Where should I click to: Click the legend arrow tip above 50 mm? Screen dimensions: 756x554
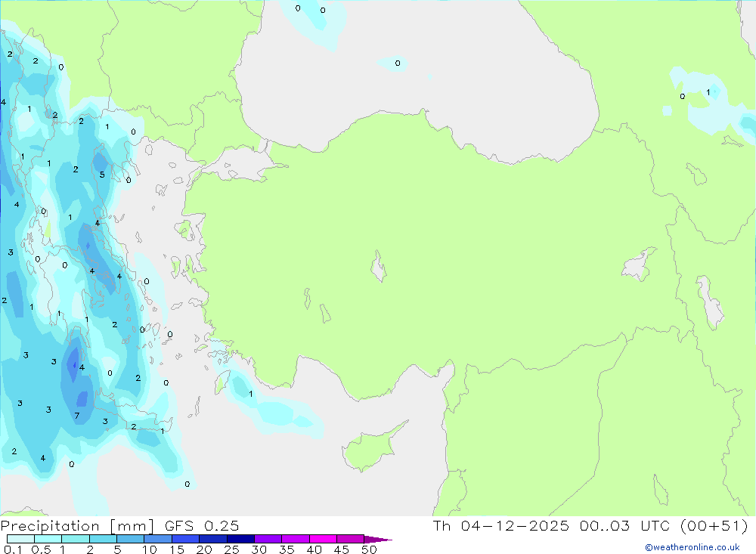(x=378, y=540)
